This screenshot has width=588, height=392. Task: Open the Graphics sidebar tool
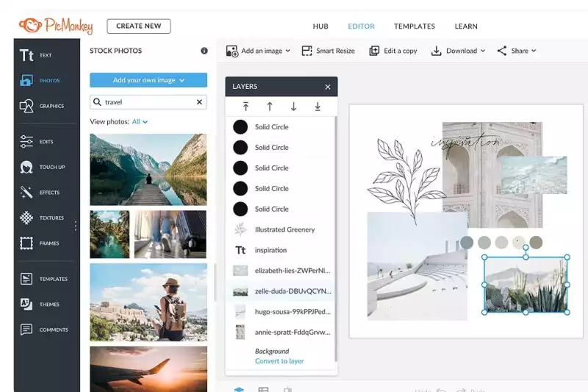pyautogui.click(x=42, y=106)
